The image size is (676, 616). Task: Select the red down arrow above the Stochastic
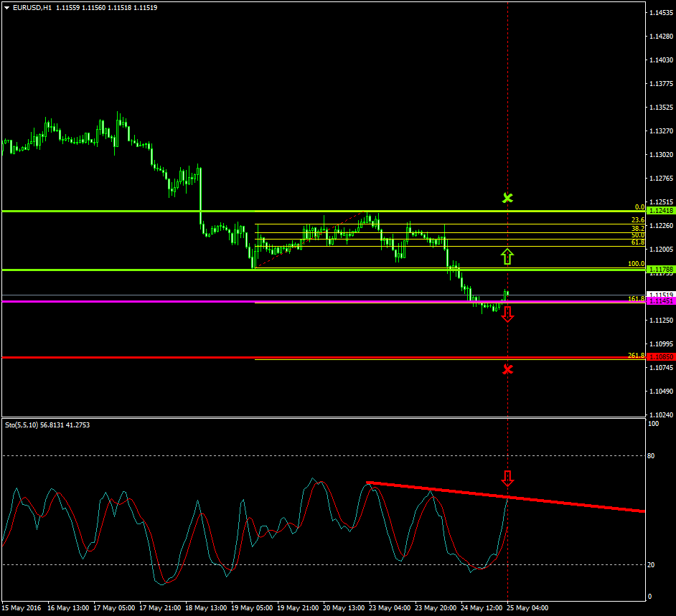(507, 477)
